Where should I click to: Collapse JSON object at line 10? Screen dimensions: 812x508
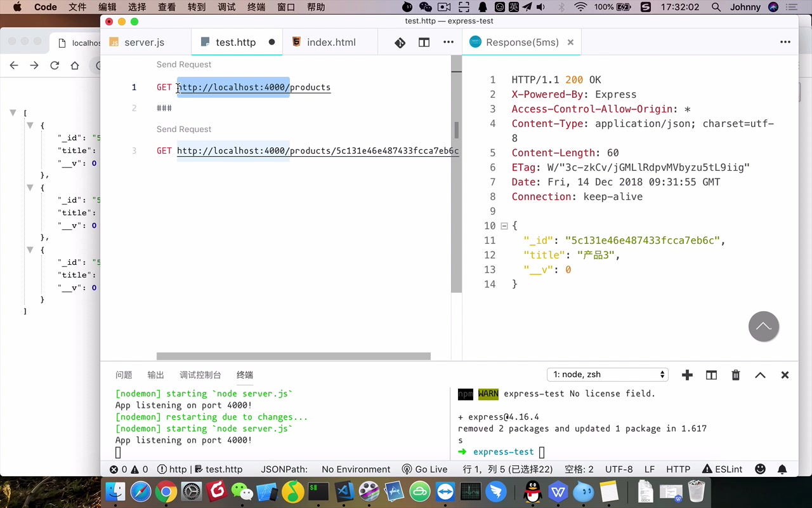tap(504, 225)
